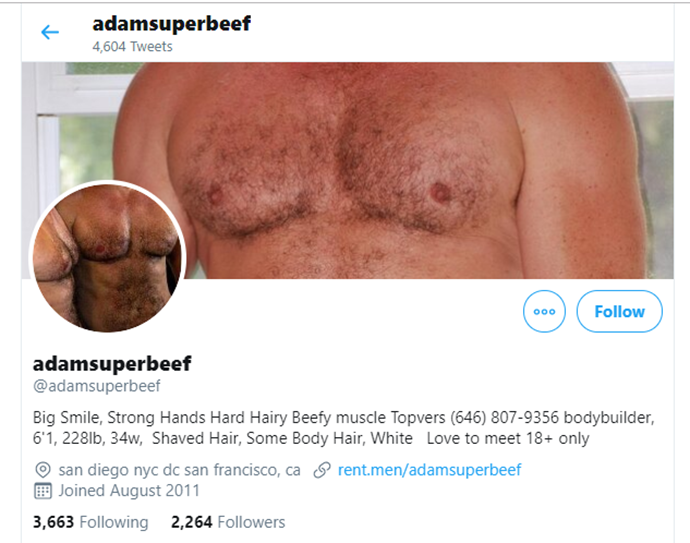Click the san diego nyc location text
The height and width of the screenshot is (543, 690).
(180, 470)
